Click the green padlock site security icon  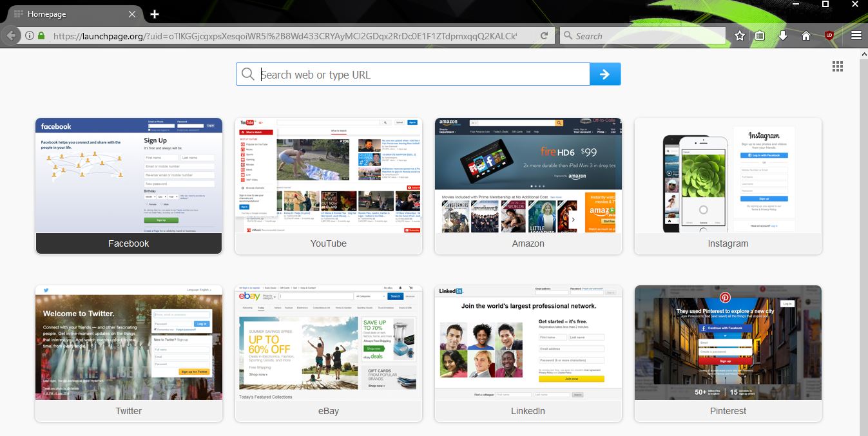tap(41, 36)
